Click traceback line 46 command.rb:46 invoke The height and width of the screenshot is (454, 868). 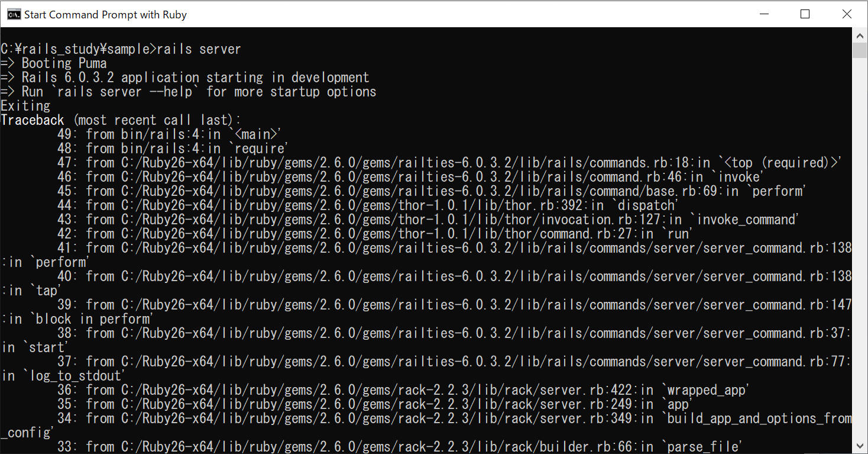tap(410, 177)
